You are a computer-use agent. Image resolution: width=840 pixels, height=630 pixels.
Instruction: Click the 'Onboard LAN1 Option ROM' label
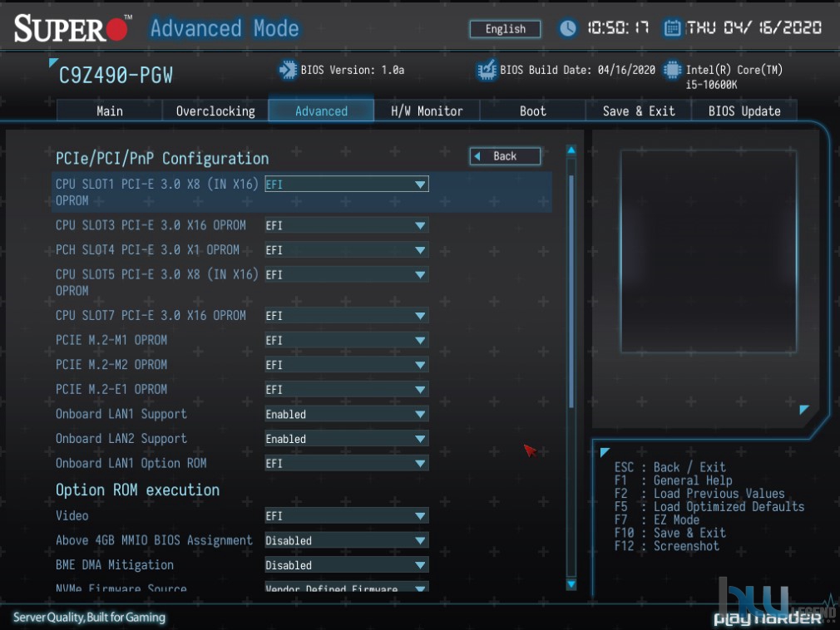click(x=131, y=464)
